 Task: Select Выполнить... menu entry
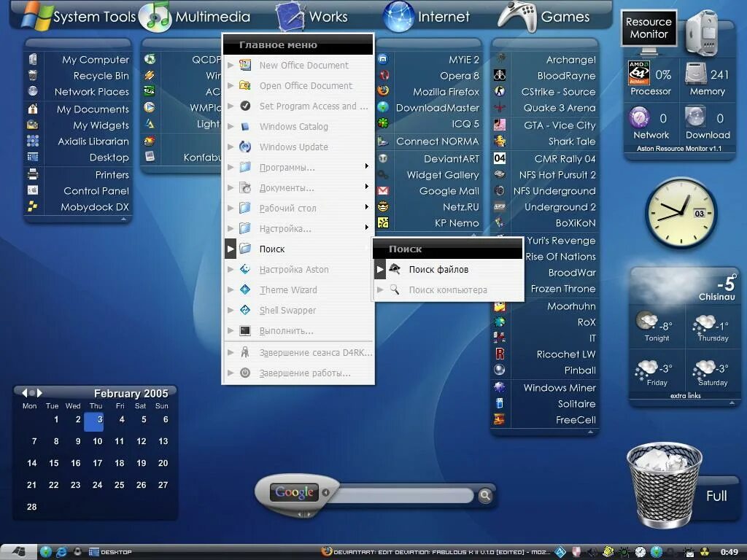point(298,330)
